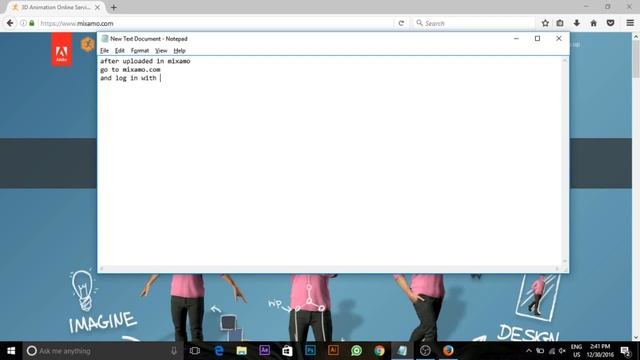Image resolution: width=640 pixels, height=360 pixels.
Task: Click the text 'after uploaded in mixamo'
Action: 145,61
